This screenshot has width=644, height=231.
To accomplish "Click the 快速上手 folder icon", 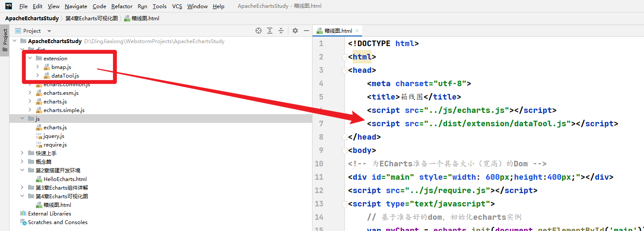I will click(x=31, y=153).
